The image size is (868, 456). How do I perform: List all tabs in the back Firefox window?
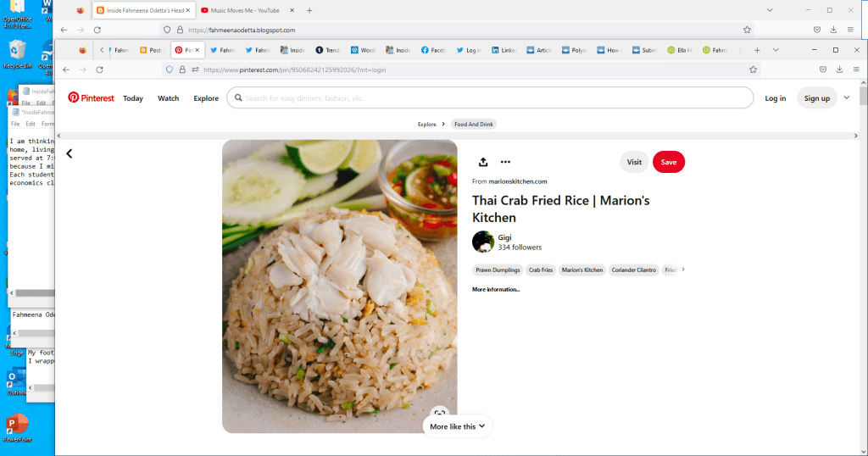(x=770, y=10)
